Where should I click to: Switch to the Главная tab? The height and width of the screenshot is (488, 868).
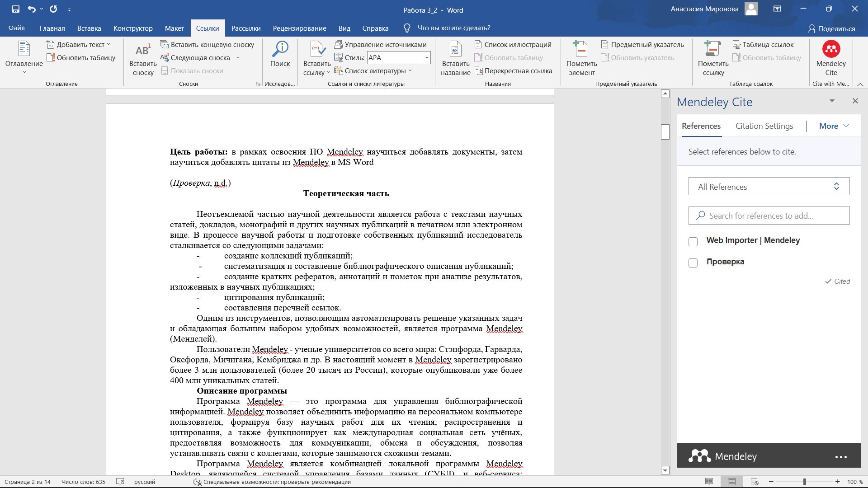(52, 28)
